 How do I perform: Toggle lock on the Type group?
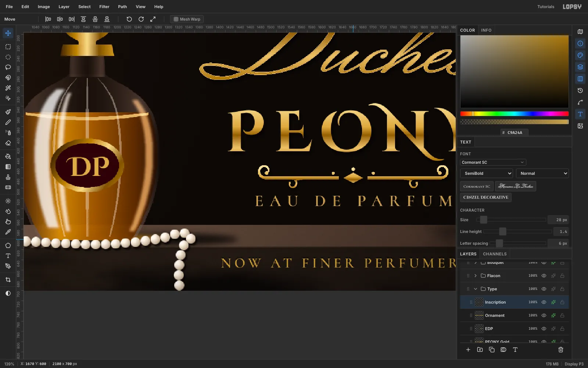click(562, 289)
